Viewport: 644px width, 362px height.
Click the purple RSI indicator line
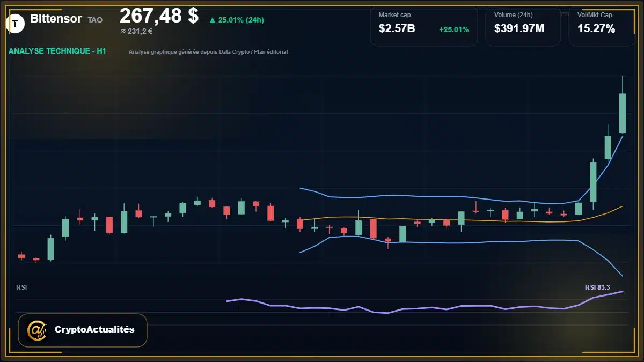tap(424, 307)
